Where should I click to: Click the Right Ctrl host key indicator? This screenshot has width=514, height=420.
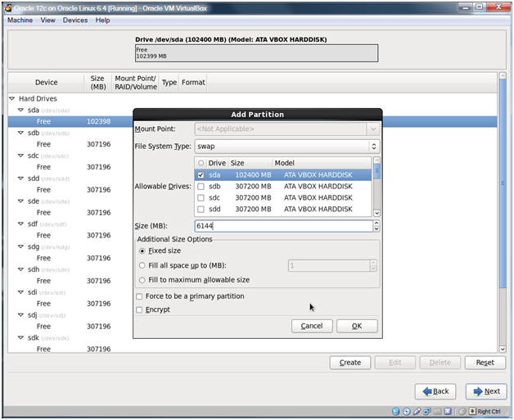(x=487, y=411)
